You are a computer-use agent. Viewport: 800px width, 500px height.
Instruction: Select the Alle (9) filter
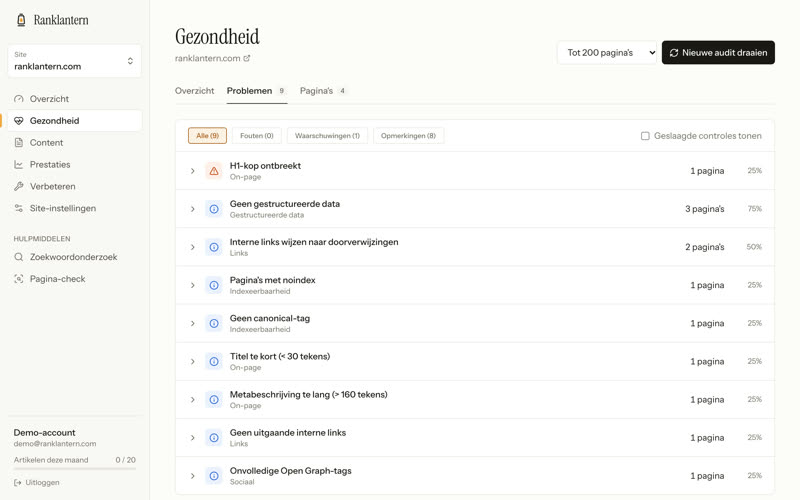pos(207,136)
